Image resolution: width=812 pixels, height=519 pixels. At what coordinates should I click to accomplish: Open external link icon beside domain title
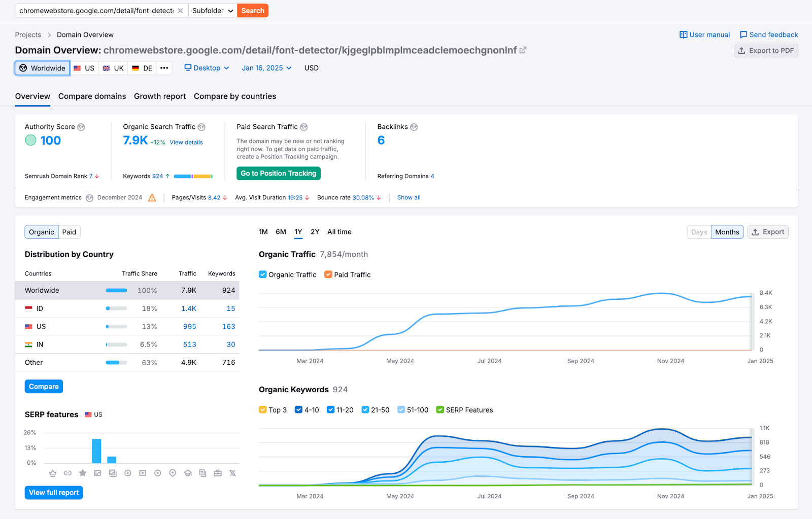tap(523, 50)
